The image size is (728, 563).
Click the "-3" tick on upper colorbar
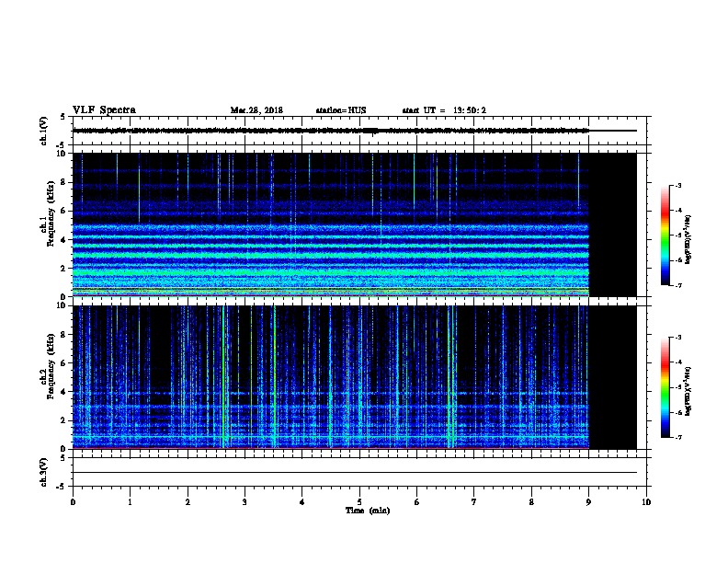tap(678, 185)
